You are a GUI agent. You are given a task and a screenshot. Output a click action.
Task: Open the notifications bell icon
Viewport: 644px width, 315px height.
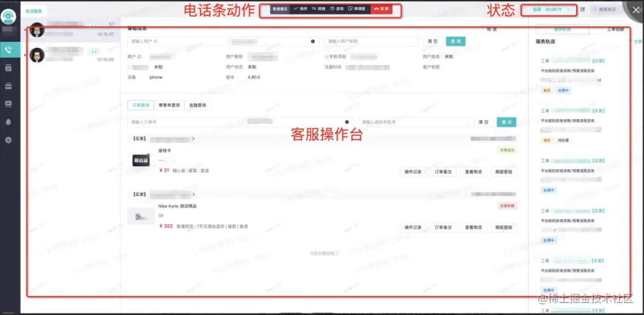click(8, 122)
